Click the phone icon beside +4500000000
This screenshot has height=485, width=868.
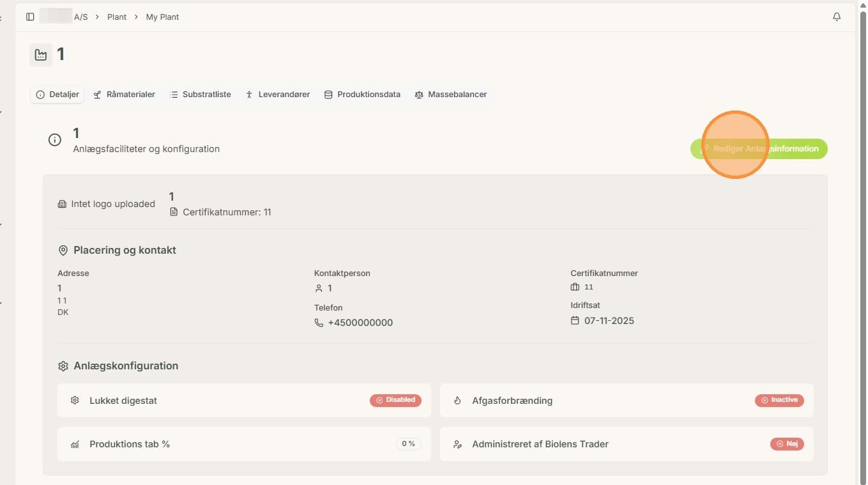tap(319, 323)
